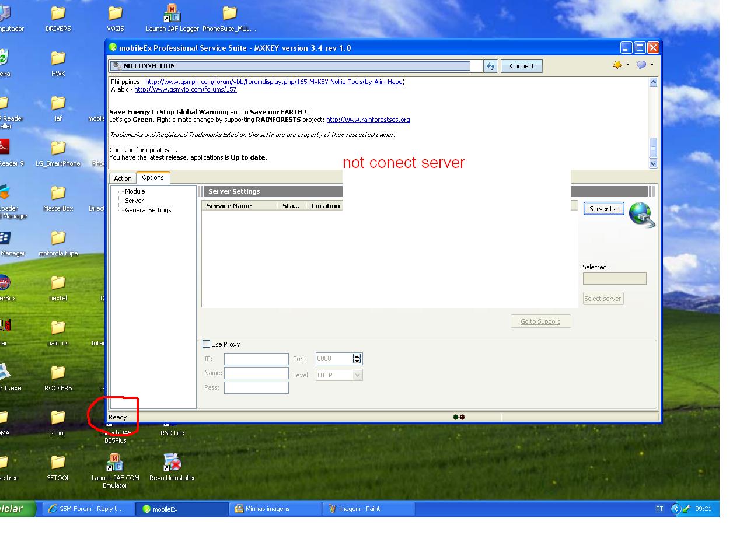Click the proxy Pass input field
This screenshot has height=560, width=747.
click(x=256, y=387)
